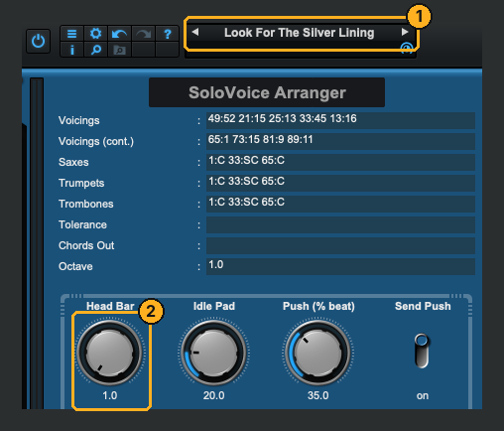Open help with the question mark icon
504x431 pixels.
(x=168, y=34)
